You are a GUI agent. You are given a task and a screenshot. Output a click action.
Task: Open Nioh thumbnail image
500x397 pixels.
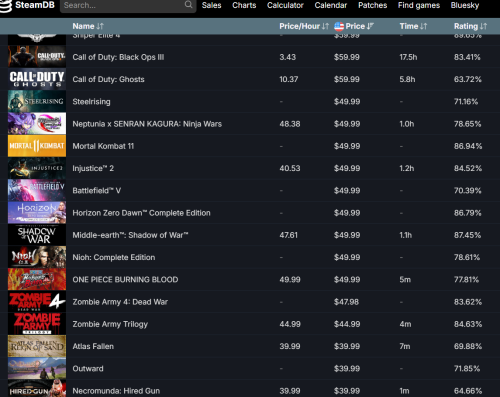pyautogui.click(x=37, y=257)
